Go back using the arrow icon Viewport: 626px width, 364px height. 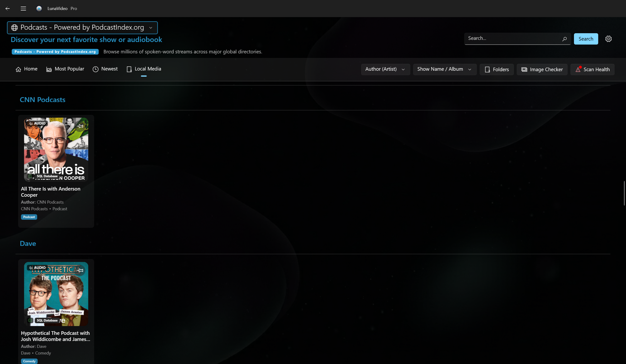(x=8, y=9)
